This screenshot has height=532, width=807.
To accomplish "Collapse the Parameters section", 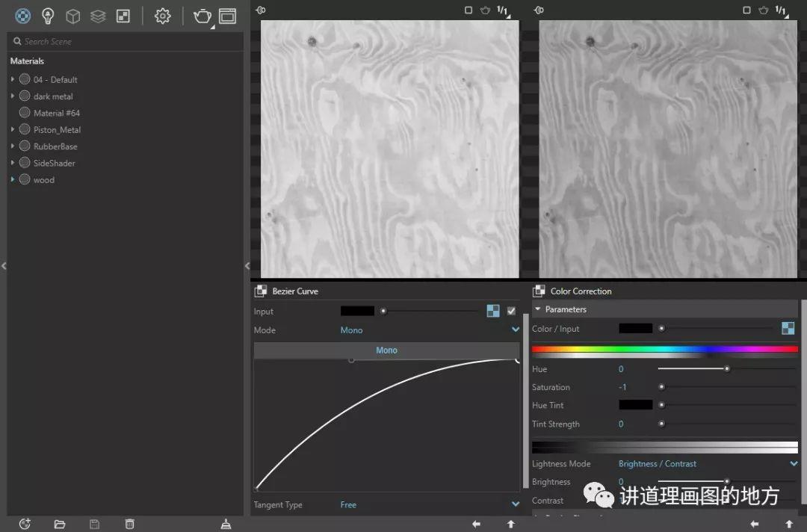I will coord(537,309).
